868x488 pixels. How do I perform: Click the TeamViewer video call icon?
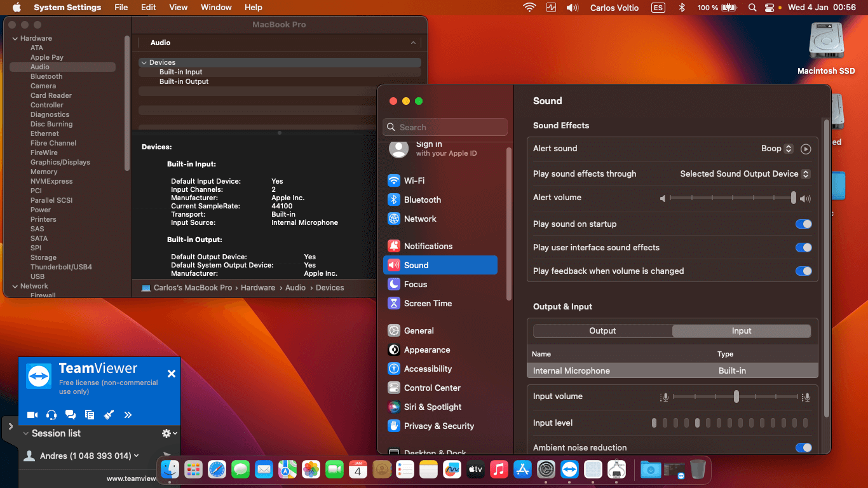point(32,415)
